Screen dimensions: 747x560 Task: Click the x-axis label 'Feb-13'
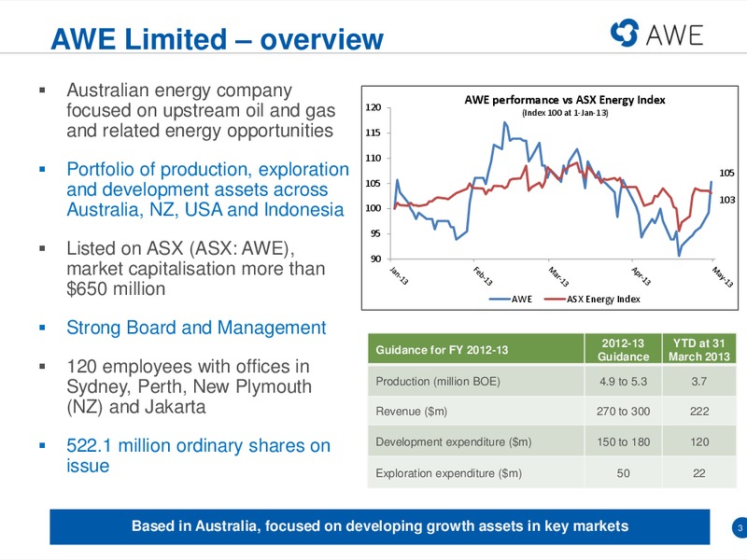[483, 276]
